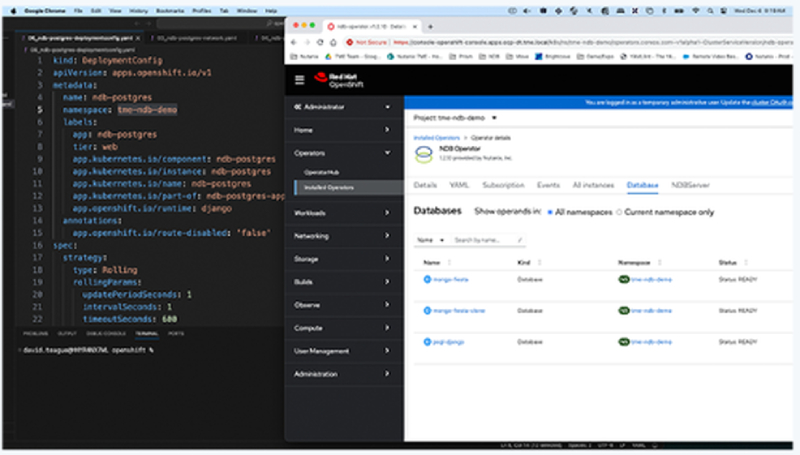Image resolution: width=800 pixels, height=455 pixels.
Task: Open macOS Spotlight search icon
Action: [710, 11]
